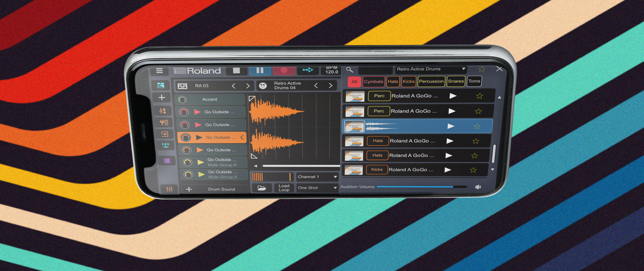
Task: Open the orange plug sidebar icon
Action: point(164,122)
